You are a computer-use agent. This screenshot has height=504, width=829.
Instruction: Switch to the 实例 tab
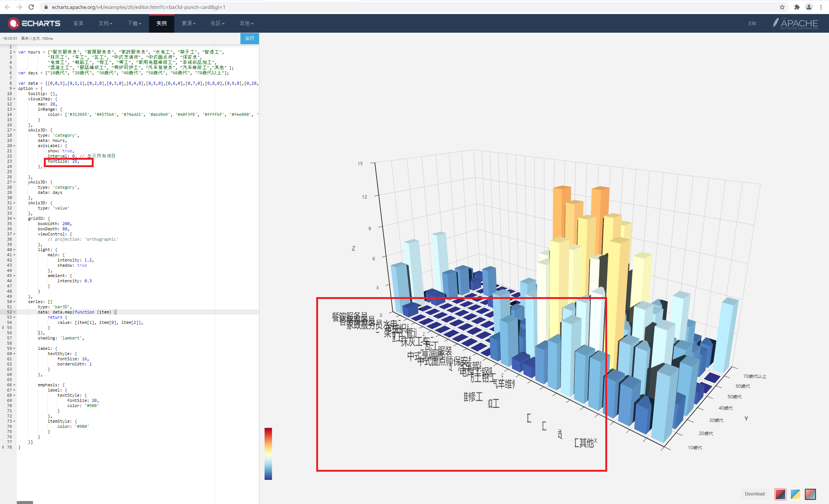[x=161, y=23]
